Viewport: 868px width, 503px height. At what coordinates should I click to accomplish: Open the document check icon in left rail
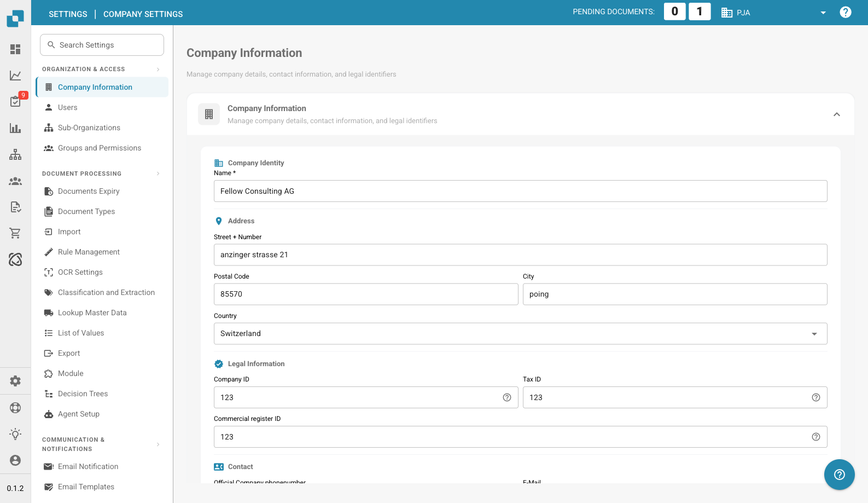[15, 207]
